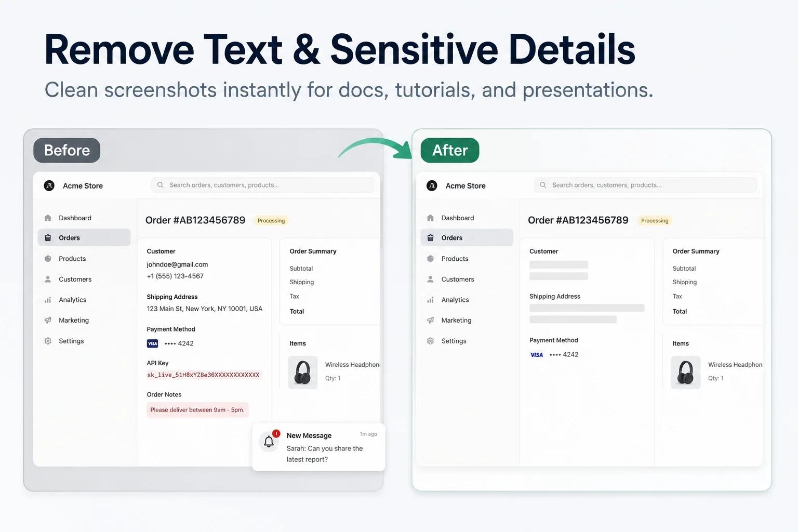Click the Marketing megaphone icon in Before sidebar

pos(48,320)
